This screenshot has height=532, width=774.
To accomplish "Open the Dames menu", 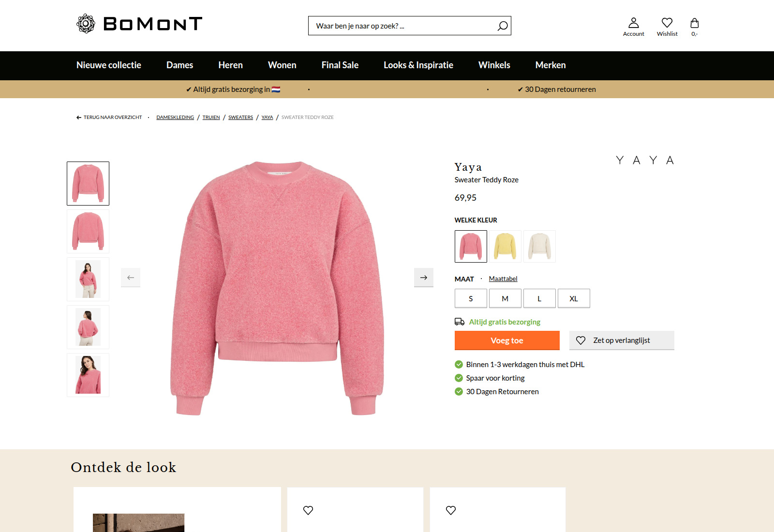I will tap(179, 65).
